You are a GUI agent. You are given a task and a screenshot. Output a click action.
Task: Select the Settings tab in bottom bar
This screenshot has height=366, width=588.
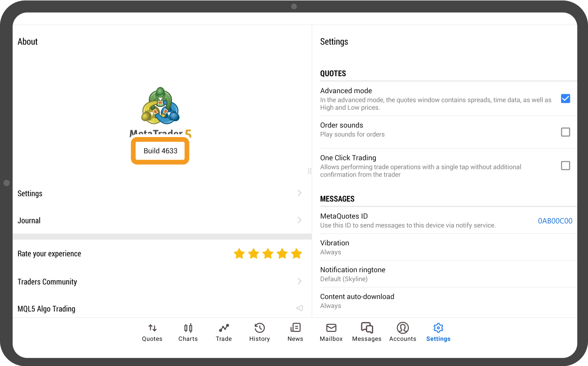[438, 332]
